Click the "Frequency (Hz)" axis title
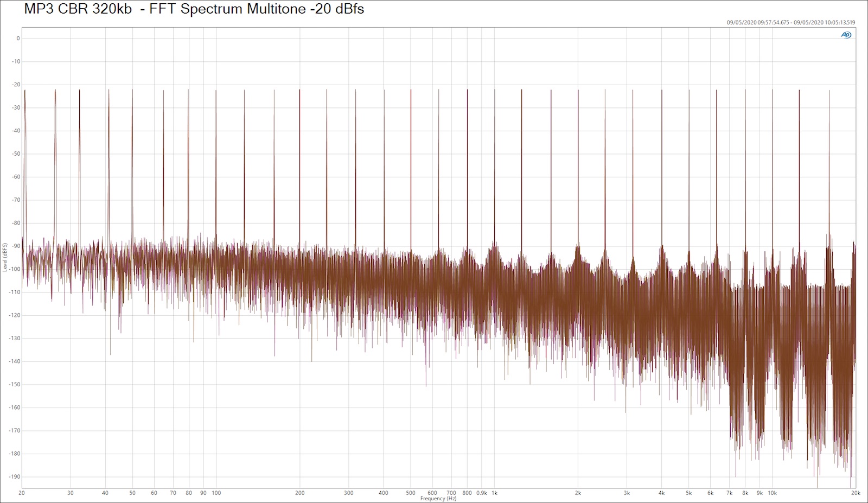The height and width of the screenshot is (503, 868). click(438, 499)
